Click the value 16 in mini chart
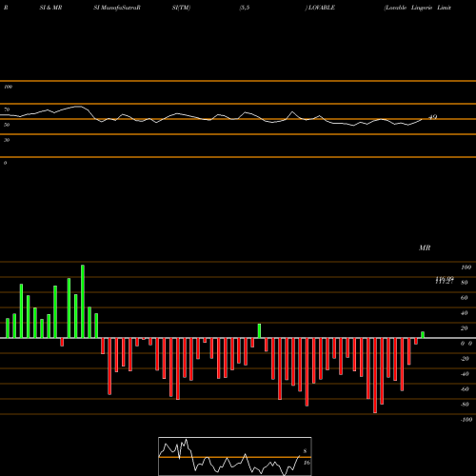476x476 pixels. tap(307, 463)
